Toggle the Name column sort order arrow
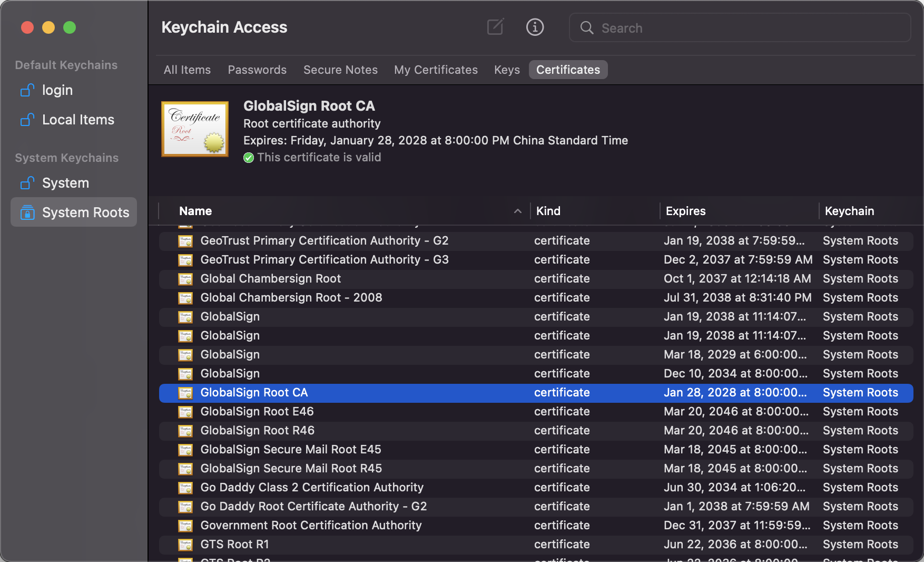Image resolution: width=924 pixels, height=562 pixels. pos(517,211)
